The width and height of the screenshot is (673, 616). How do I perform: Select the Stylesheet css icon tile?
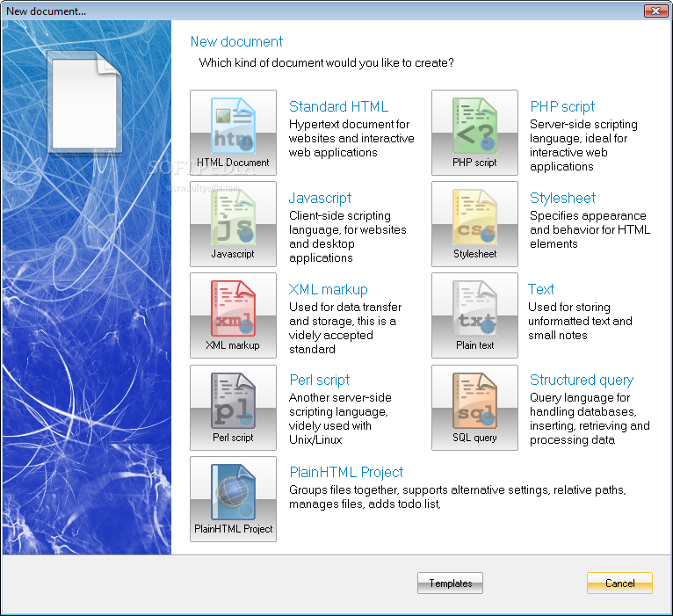pos(474,224)
